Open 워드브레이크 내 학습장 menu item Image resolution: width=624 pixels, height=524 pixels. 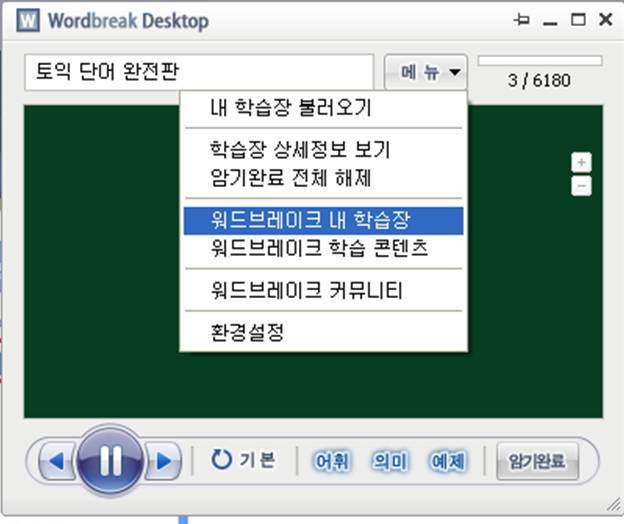324,220
